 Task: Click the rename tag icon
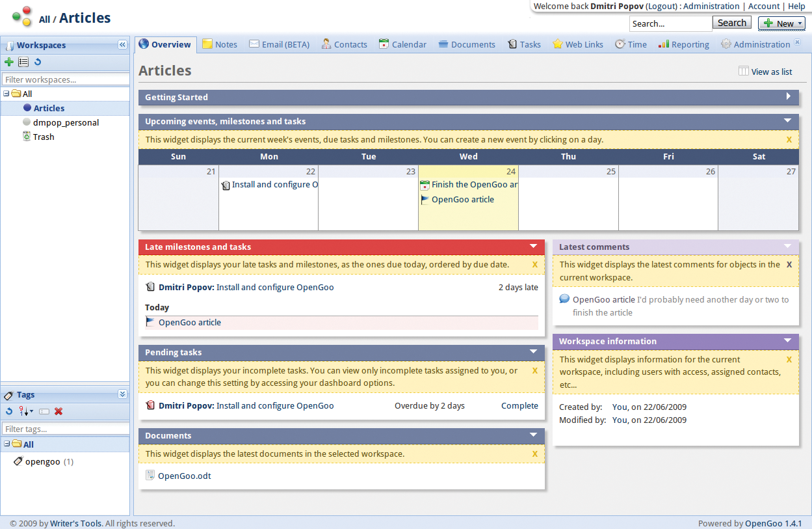click(44, 411)
